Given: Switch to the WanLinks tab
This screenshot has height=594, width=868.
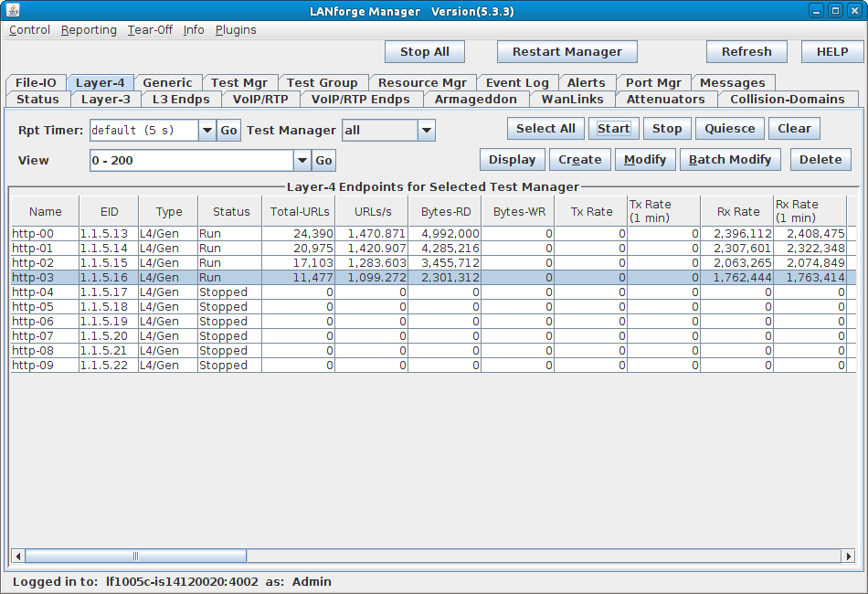Looking at the screenshot, I should coord(572,99).
